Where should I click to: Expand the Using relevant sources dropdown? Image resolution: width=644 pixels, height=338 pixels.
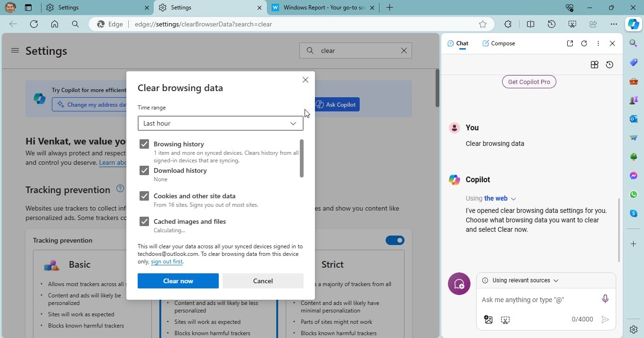(525, 280)
